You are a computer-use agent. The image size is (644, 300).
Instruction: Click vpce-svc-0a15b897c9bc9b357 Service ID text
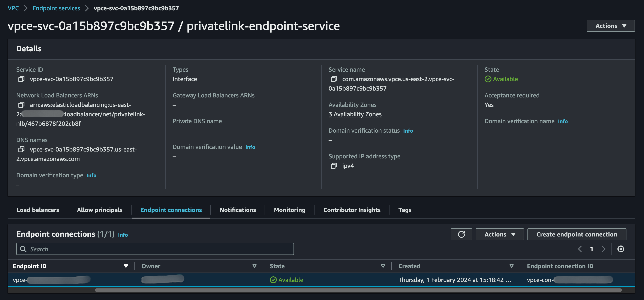pos(72,79)
